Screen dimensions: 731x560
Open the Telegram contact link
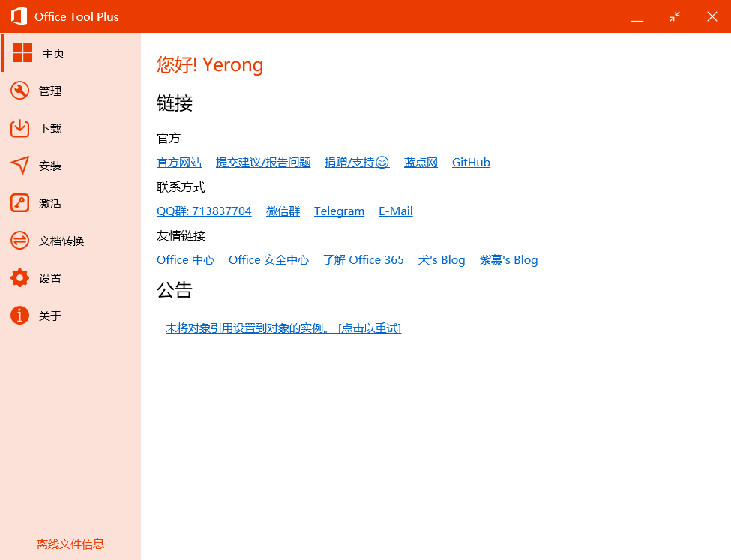tap(339, 211)
